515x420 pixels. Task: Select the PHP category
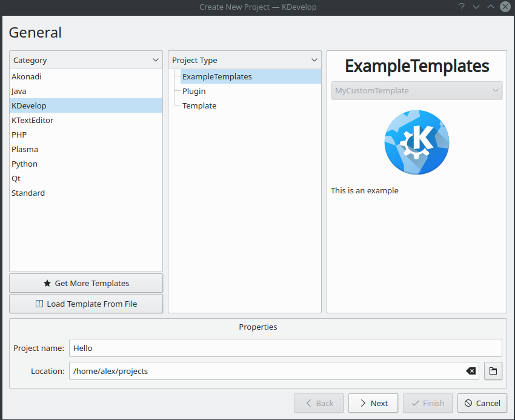(86, 135)
